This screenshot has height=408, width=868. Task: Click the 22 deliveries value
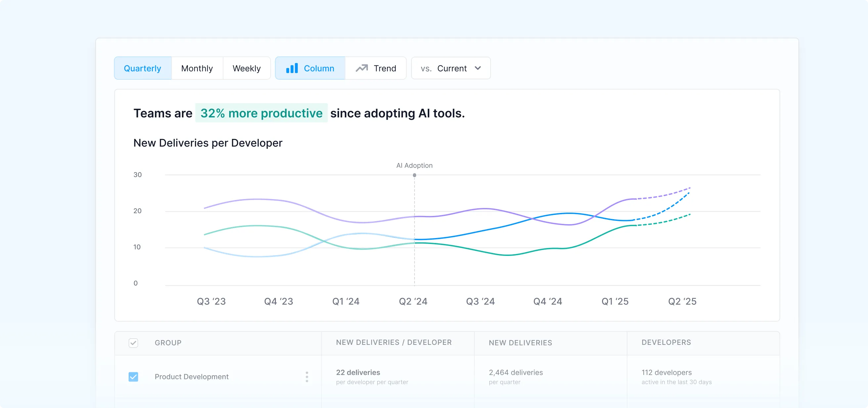[x=358, y=372]
